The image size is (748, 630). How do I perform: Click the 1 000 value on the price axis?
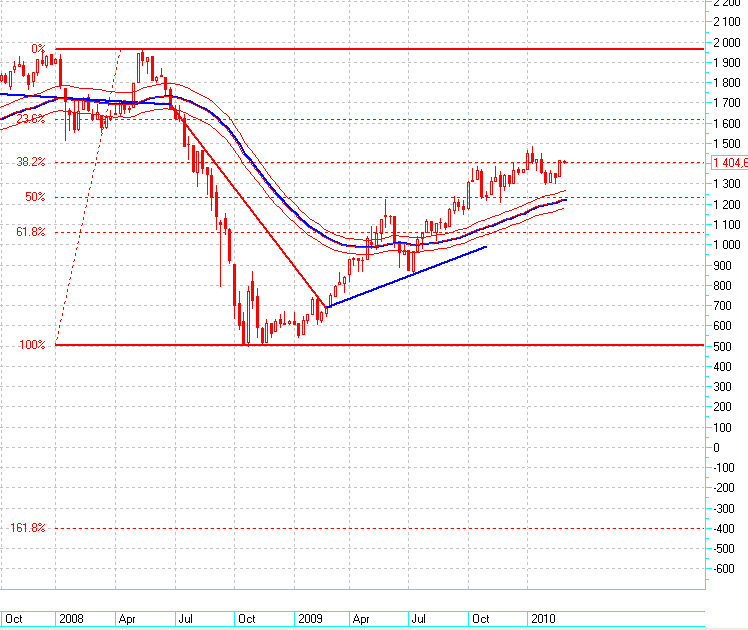point(727,245)
